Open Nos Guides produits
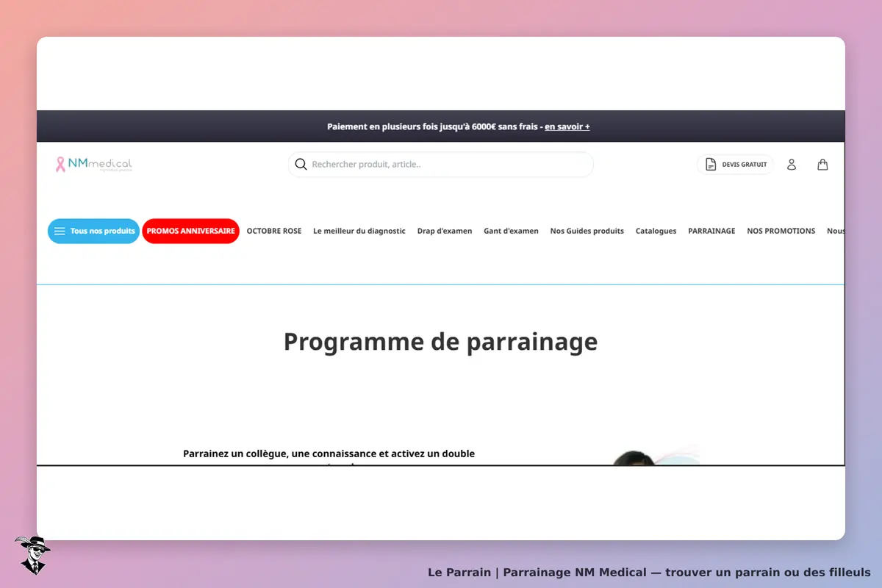Viewport: 882px width, 588px height. click(x=587, y=231)
